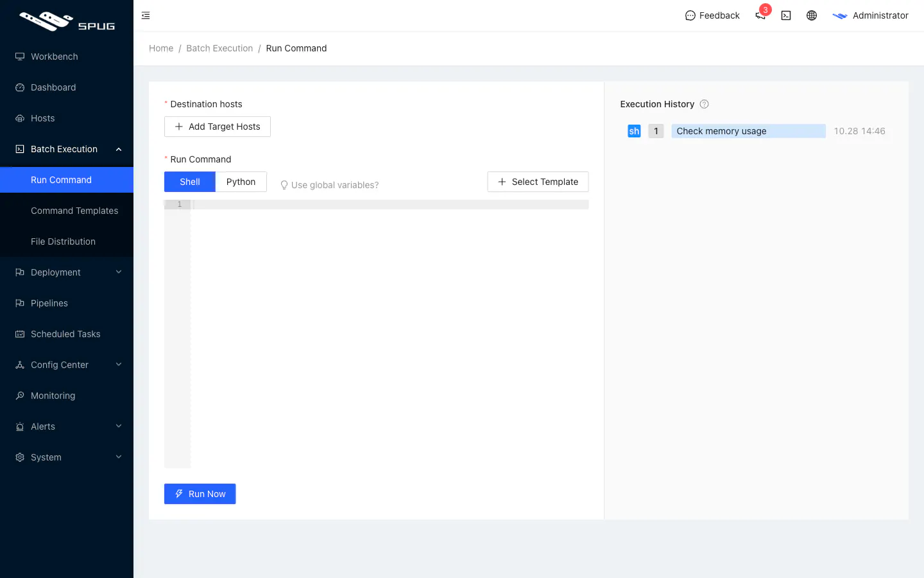The height and width of the screenshot is (578, 924).
Task: Expand the Deployment menu chevron
Action: point(119,272)
